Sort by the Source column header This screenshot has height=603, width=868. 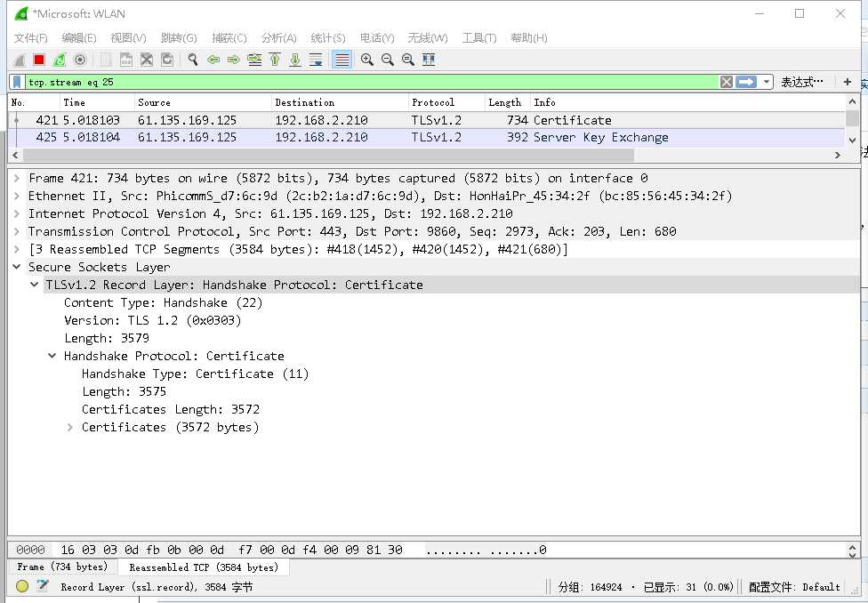[x=203, y=102]
